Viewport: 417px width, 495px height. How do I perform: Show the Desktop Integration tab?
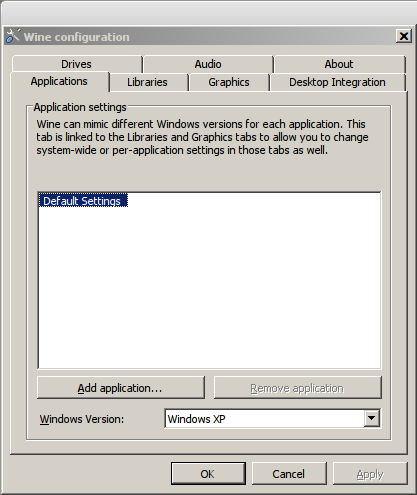coord(337,82)
